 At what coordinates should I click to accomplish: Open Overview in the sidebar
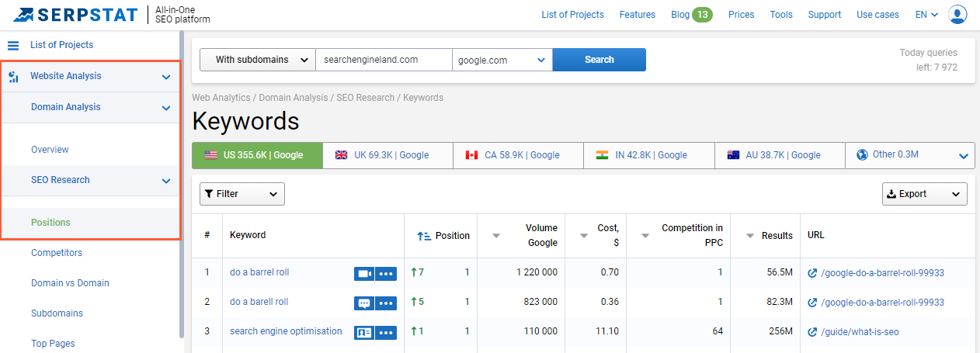50,150
